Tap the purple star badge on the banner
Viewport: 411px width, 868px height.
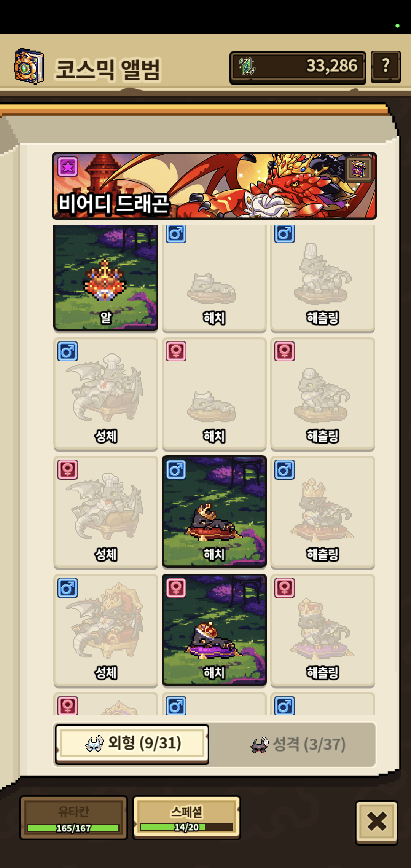coord(68,167)
